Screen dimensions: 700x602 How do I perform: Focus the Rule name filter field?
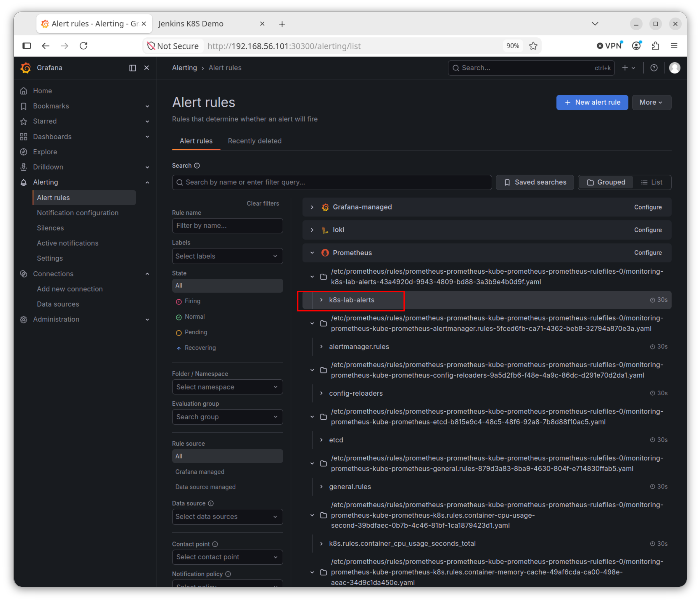pos(227,226)
